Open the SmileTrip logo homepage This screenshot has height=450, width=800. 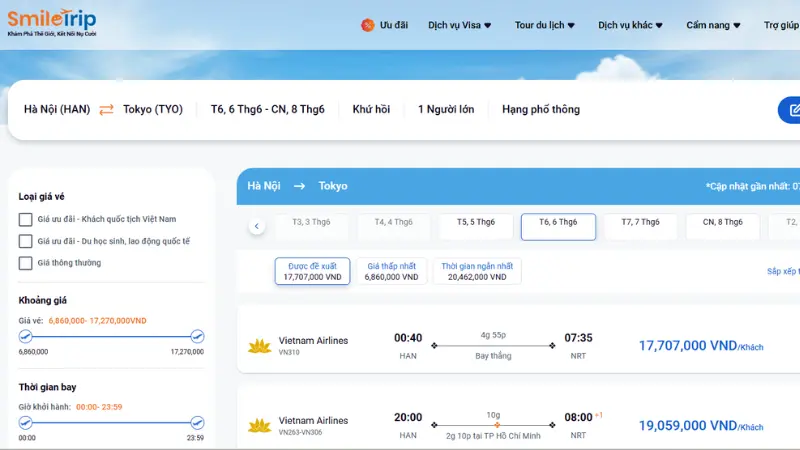pos(52,22)
